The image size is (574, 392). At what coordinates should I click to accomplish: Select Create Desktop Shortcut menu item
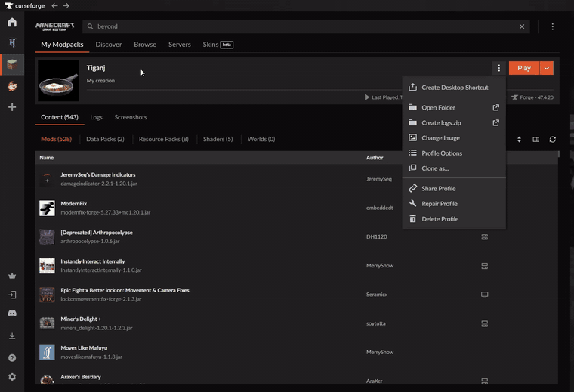[454, 88]
